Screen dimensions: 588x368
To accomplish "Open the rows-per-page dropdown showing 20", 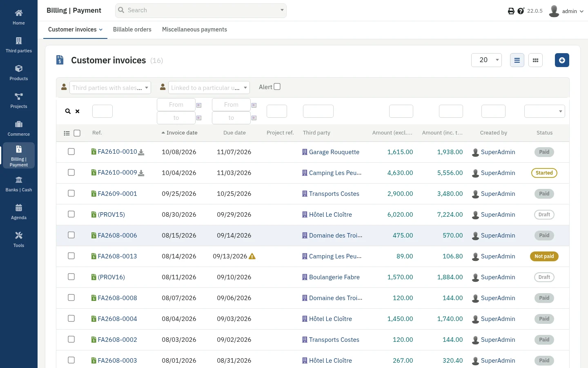I will point(486,60).
